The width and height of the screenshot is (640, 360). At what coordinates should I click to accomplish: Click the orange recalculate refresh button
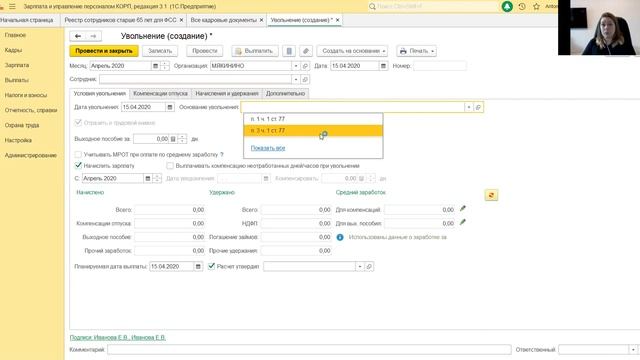(491, 196)
